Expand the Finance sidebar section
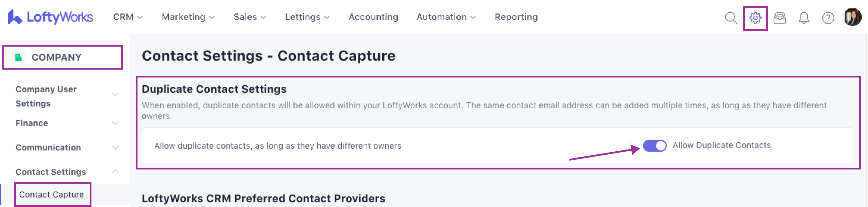Viewport: 868px width, 207px height. click(x=115, y=123)
